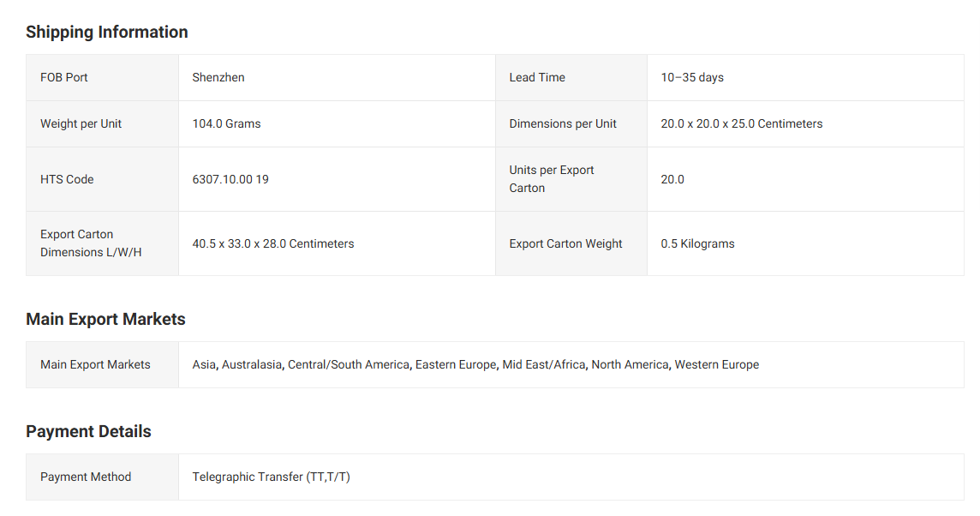Click the 10–35 days value

[692, 77]
